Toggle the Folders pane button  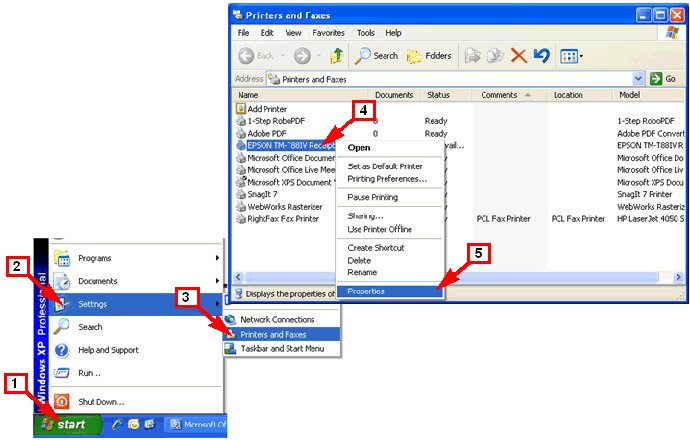pos(429,56)
